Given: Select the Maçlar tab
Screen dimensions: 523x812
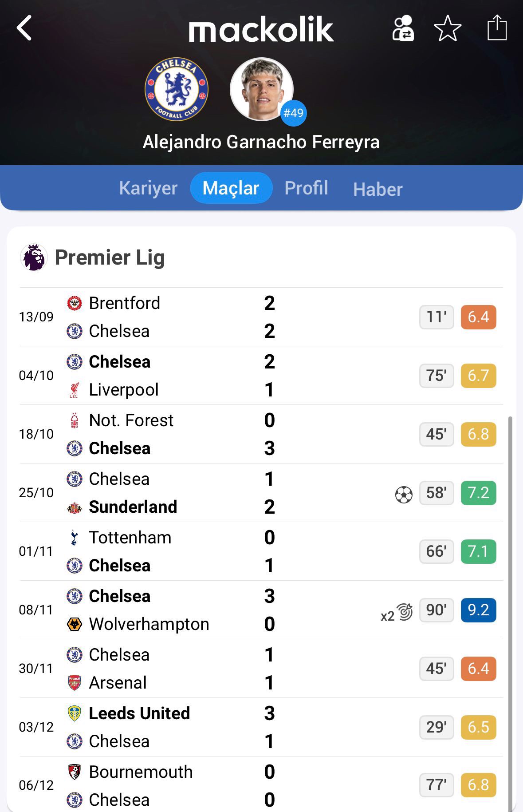Looking at the screenshot, I should click(x=231, y=188).
